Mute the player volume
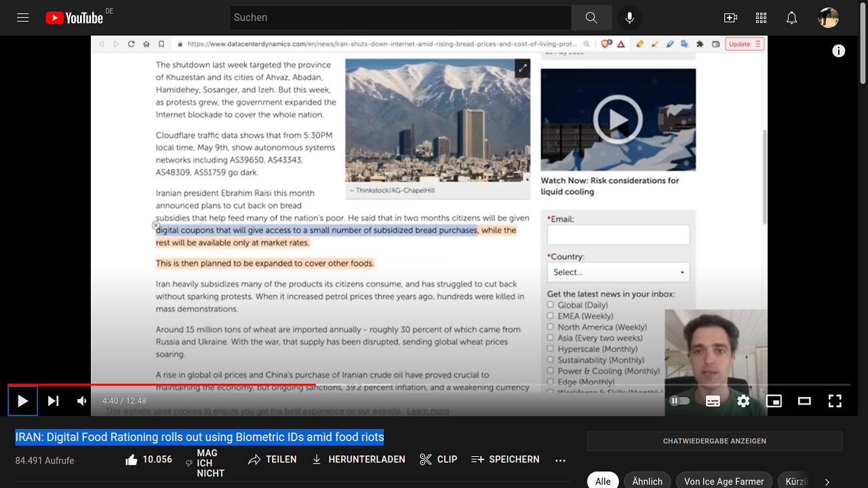The width and height of the screenshot is (868, 488). (81, 401)
